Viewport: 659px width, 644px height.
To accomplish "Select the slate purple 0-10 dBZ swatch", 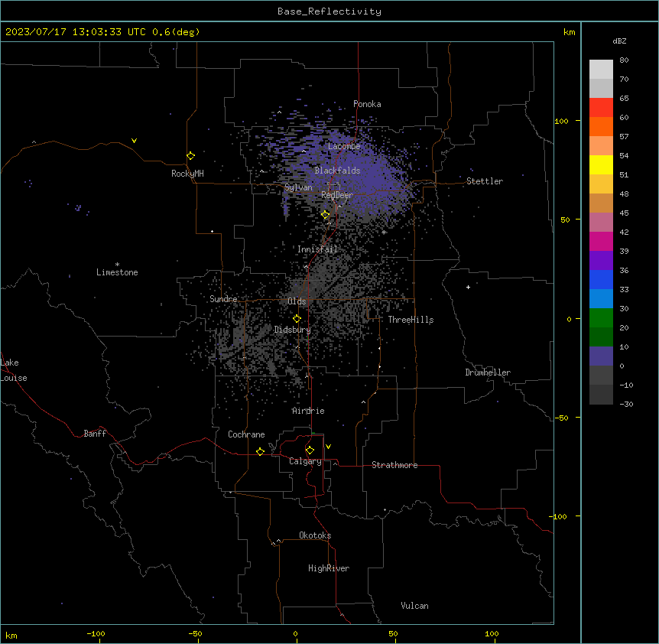I will [601, 356].
